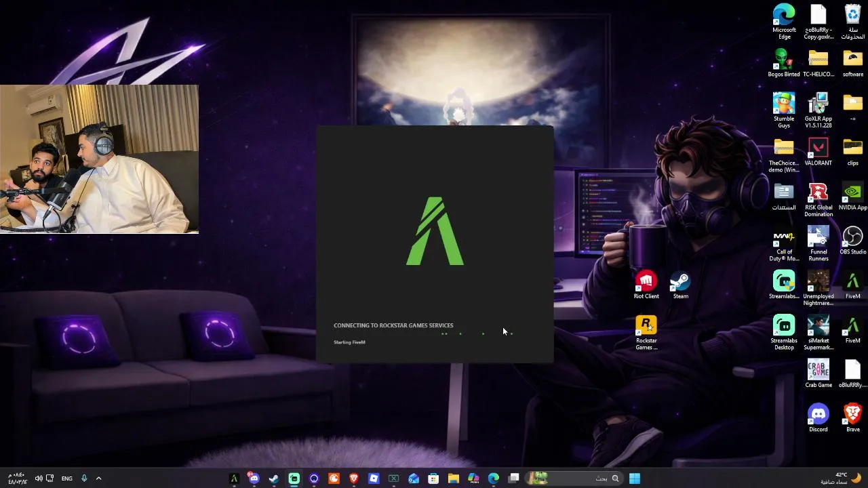Click the webcam overlay thumbnail
868x488 pixels.
point(99,159)
